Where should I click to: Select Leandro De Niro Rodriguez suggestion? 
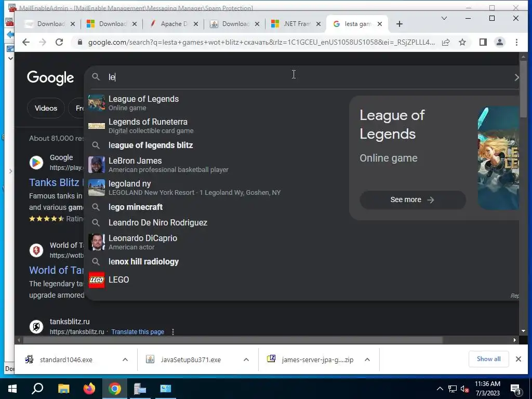(217, 222)
